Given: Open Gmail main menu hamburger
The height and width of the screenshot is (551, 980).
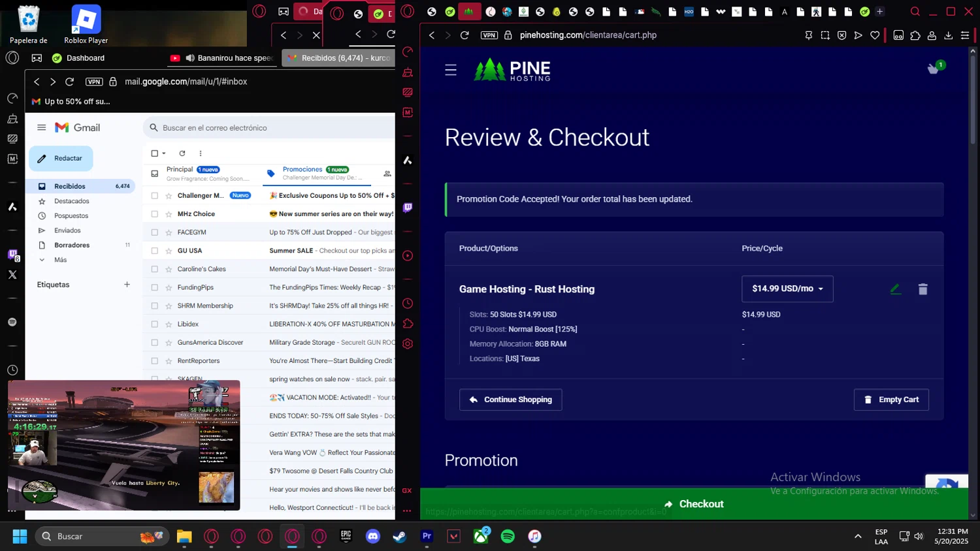Looking at the screenshot, I should 42,127.
